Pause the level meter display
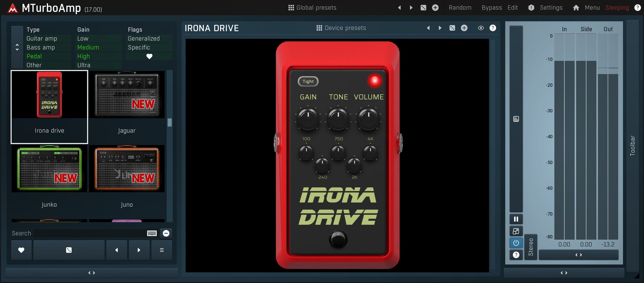644x283 pixels. coord(516,219)
